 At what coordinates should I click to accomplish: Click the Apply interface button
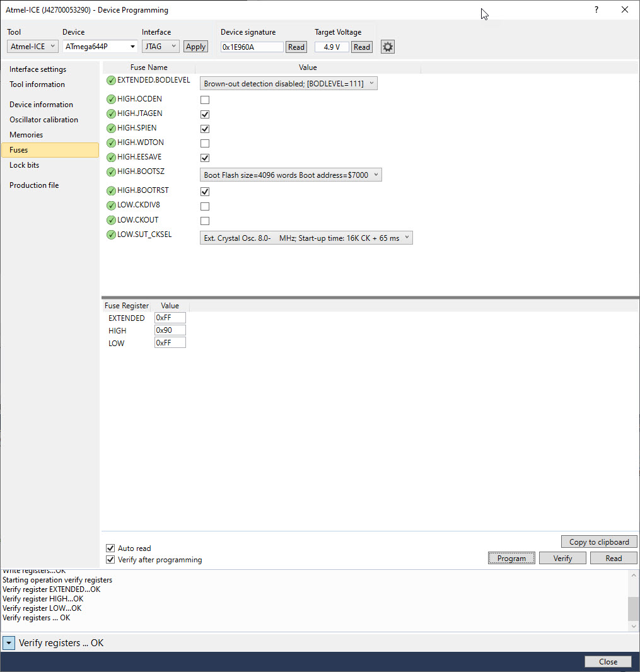point(196,47)
